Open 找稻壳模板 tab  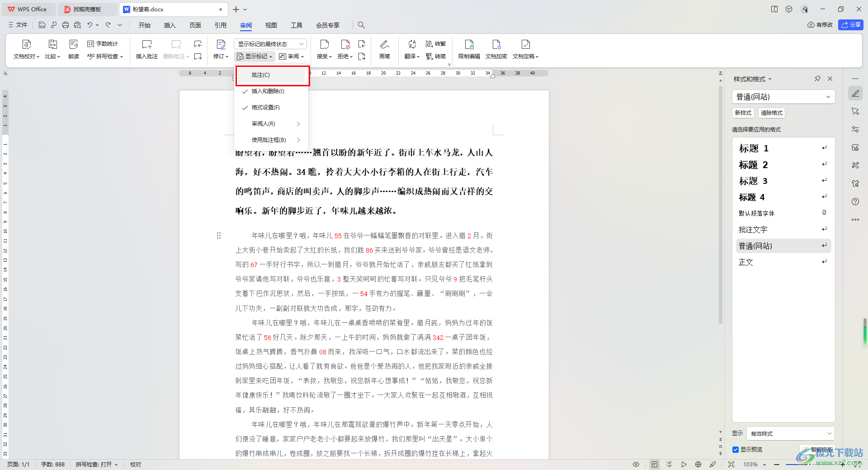click(87, 9)
